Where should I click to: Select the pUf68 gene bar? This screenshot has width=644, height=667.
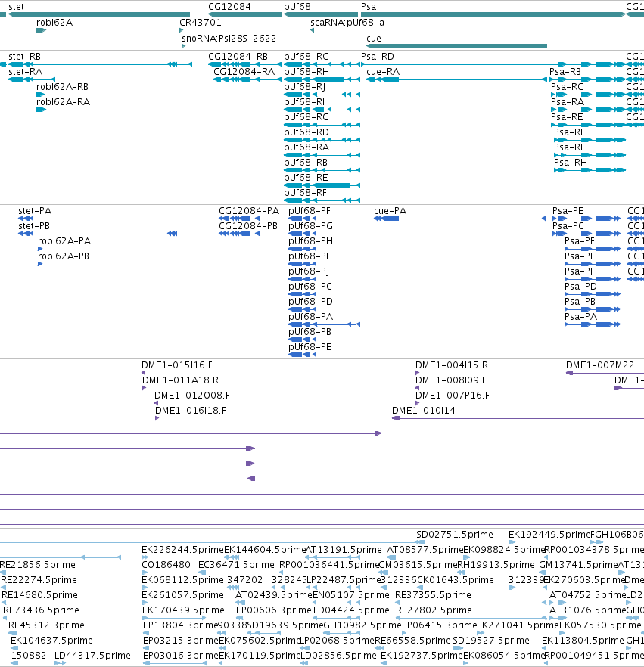pos(321,14)
